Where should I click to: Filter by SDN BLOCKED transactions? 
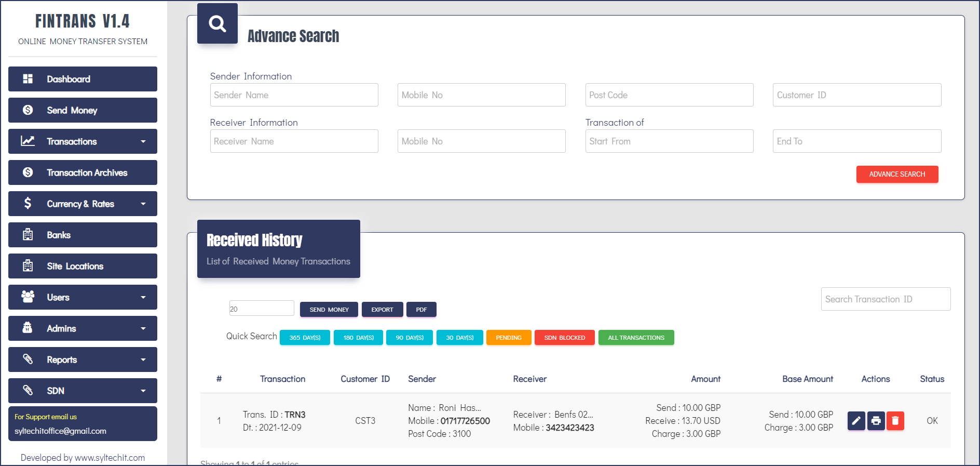[x=564, y=338]
